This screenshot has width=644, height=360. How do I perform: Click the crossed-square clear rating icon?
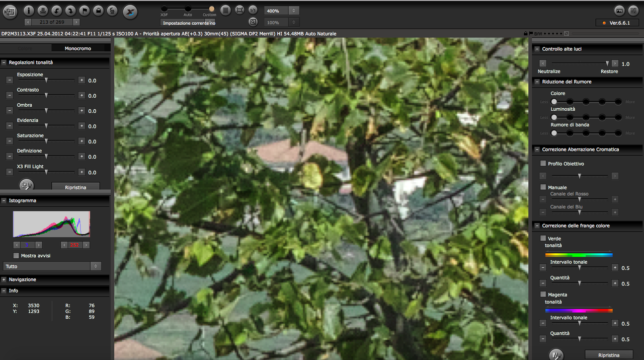tap(567, 34)
